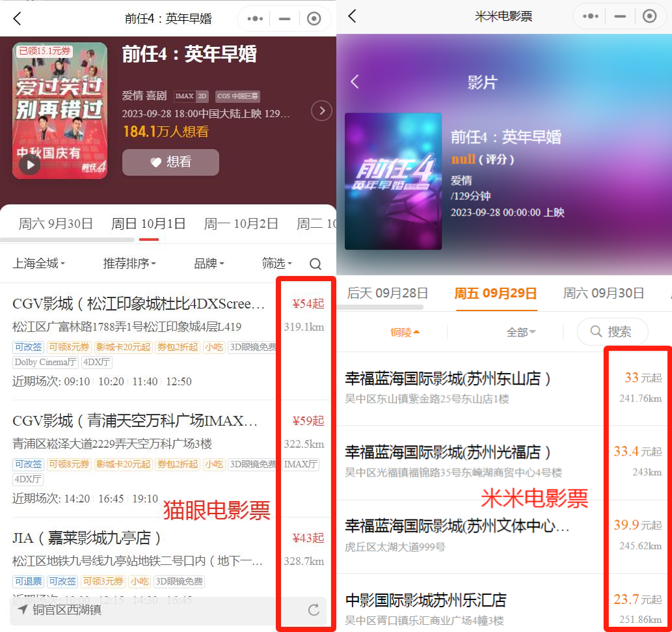Click the 14:20 showtime for CGV青浦天空万科广场
The width and height of the screenshot is (672, 632).
tap(77, 499)
